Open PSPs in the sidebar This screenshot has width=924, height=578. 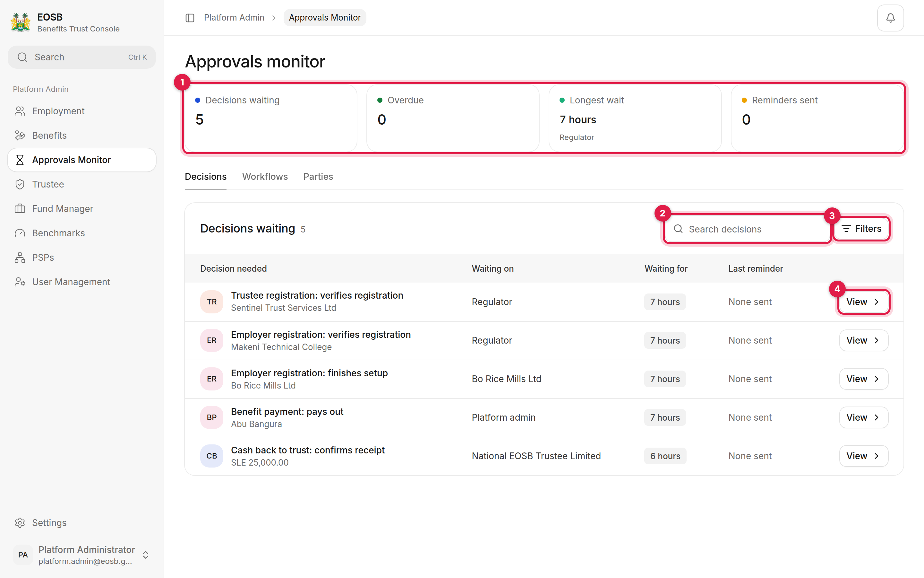pos(82,257)
